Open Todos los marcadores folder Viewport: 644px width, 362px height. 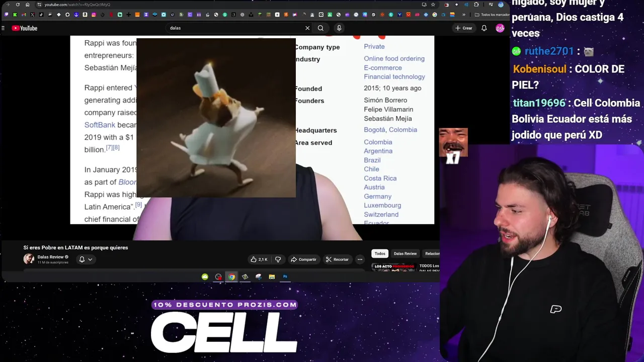[x=492, y=15]
